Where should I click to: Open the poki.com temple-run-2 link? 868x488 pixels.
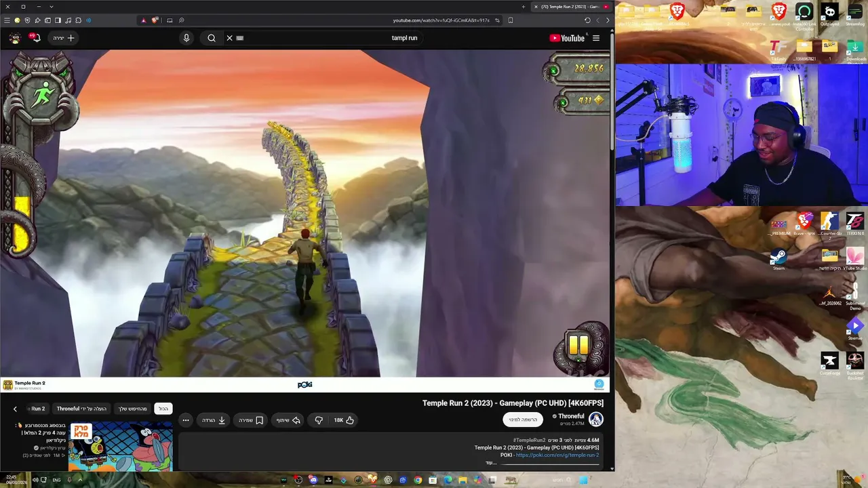click(557, 455)
